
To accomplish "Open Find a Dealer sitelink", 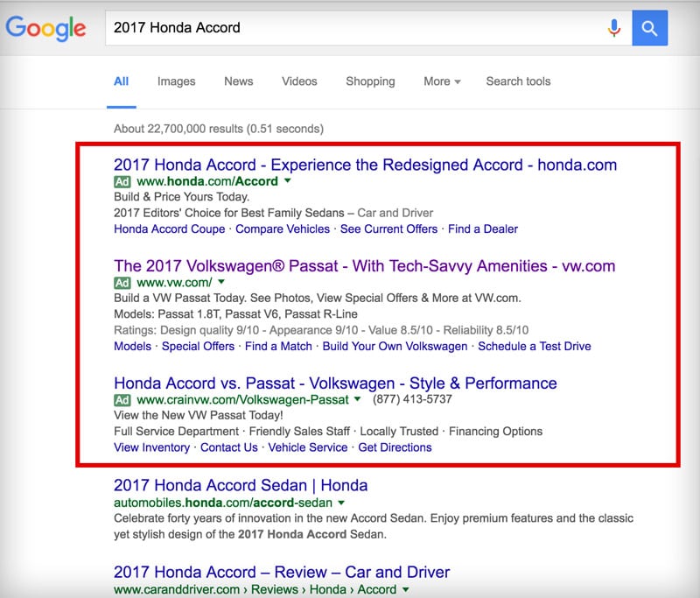I will [483, 229].
